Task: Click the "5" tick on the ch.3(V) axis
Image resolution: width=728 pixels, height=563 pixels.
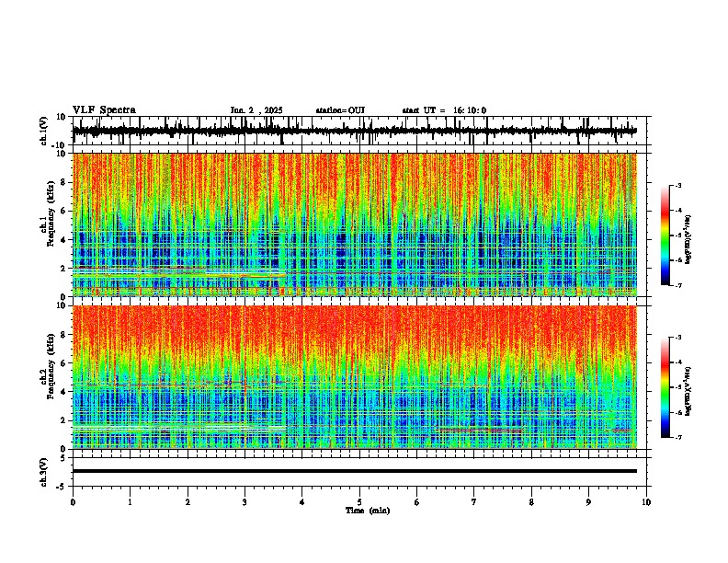Action: [63, 457]
